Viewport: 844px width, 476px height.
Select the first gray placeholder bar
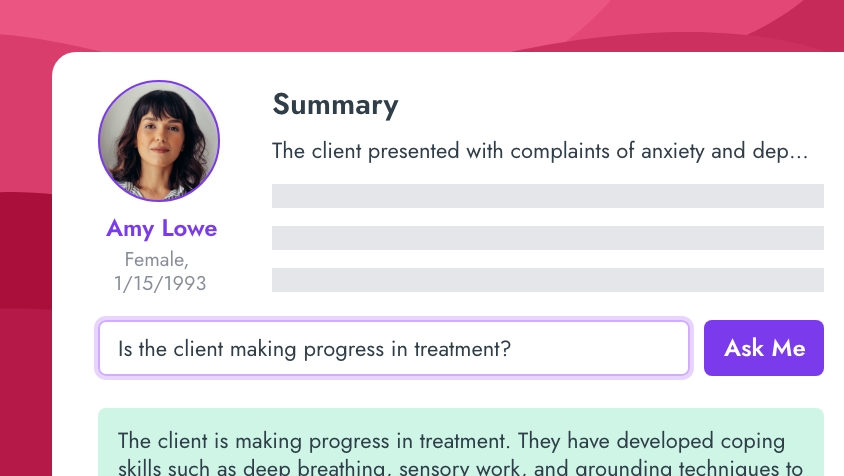[x=547, y=196]
